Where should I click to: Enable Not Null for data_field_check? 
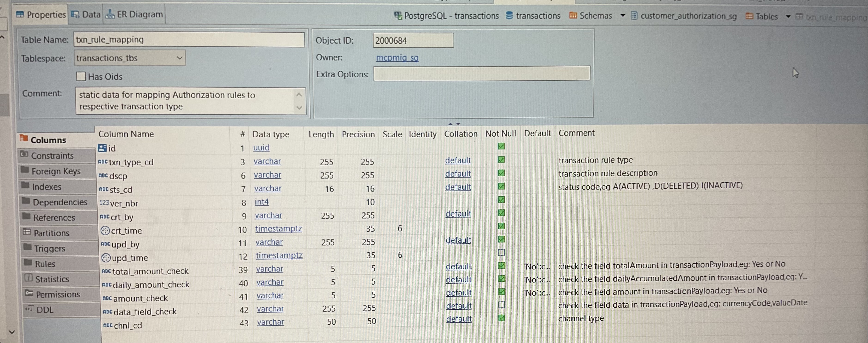click(x=502, y=305)
